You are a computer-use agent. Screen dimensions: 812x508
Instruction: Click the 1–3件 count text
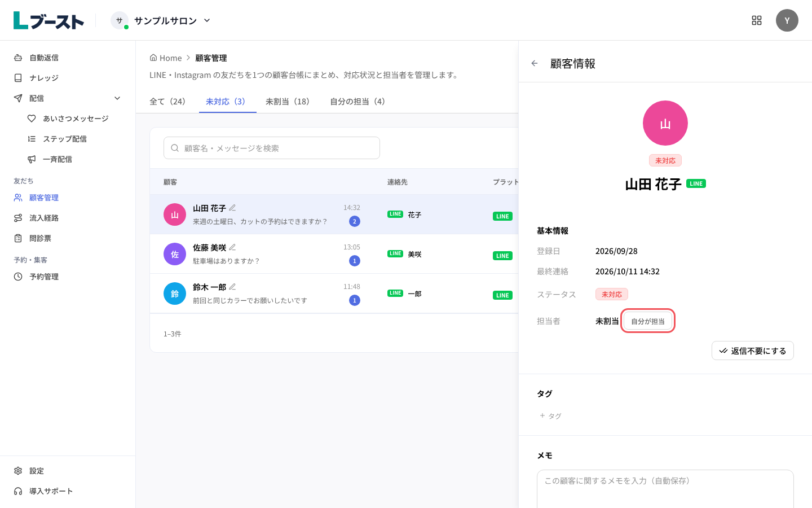[x=173, y=334]
